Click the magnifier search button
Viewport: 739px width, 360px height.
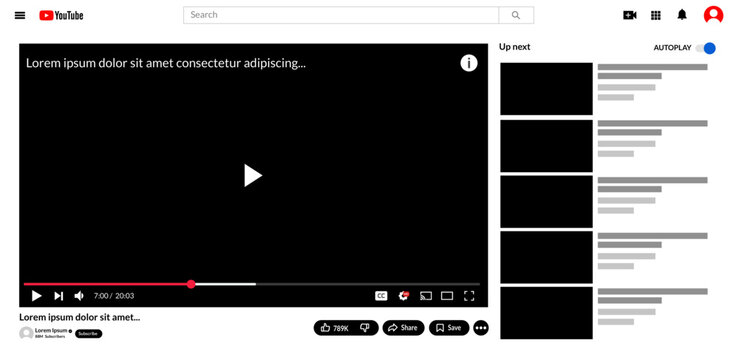[x=516, y=15]
